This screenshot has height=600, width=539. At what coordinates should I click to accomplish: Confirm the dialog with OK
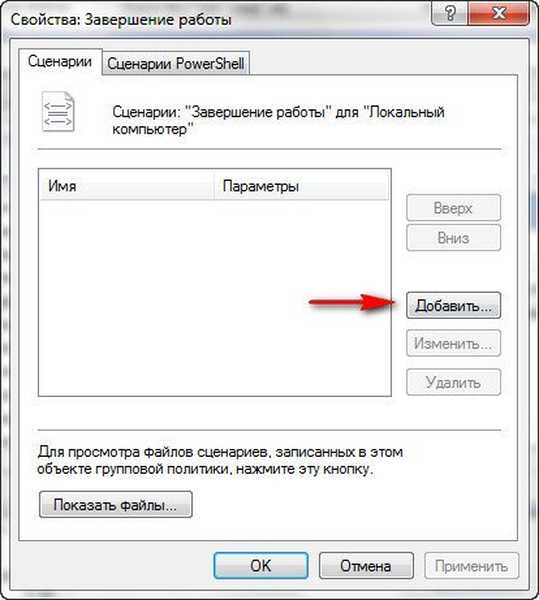(261, 566)
